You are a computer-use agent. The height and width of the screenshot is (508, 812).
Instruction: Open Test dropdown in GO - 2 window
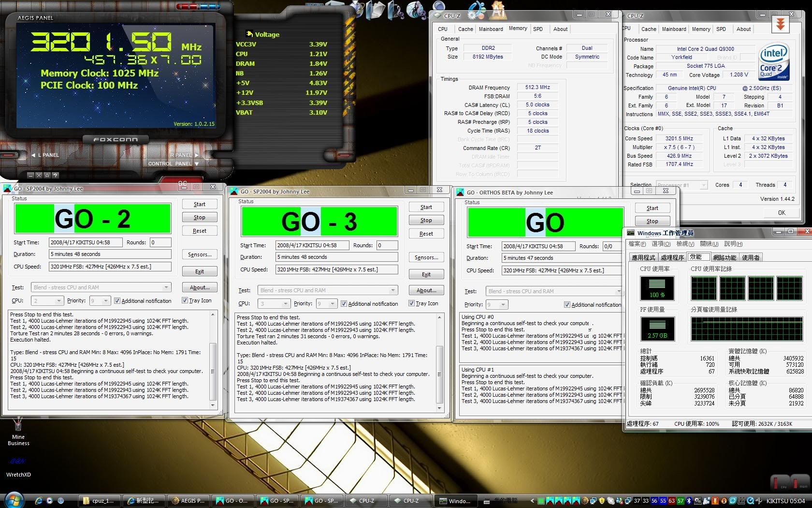pyautogui.click(x=101, y=287)
